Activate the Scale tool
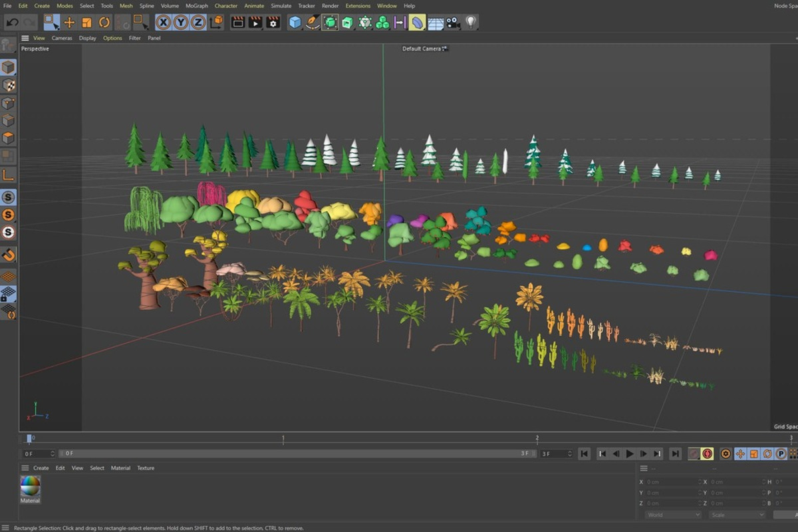 86,23
